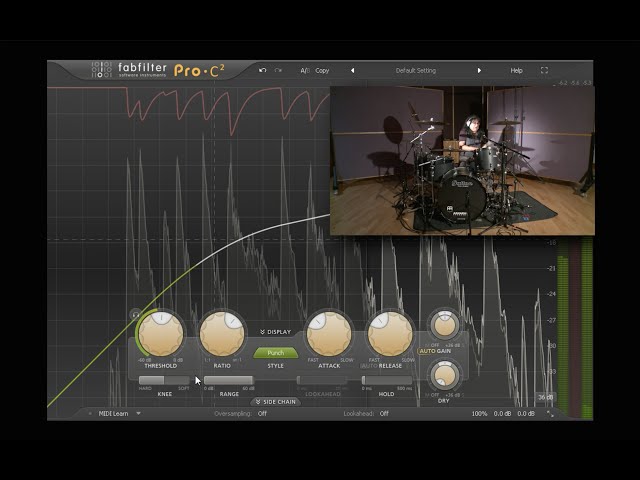Toggle the A/B state button
The height and width of the screenshot is (480, 640).
pos(305,71)
